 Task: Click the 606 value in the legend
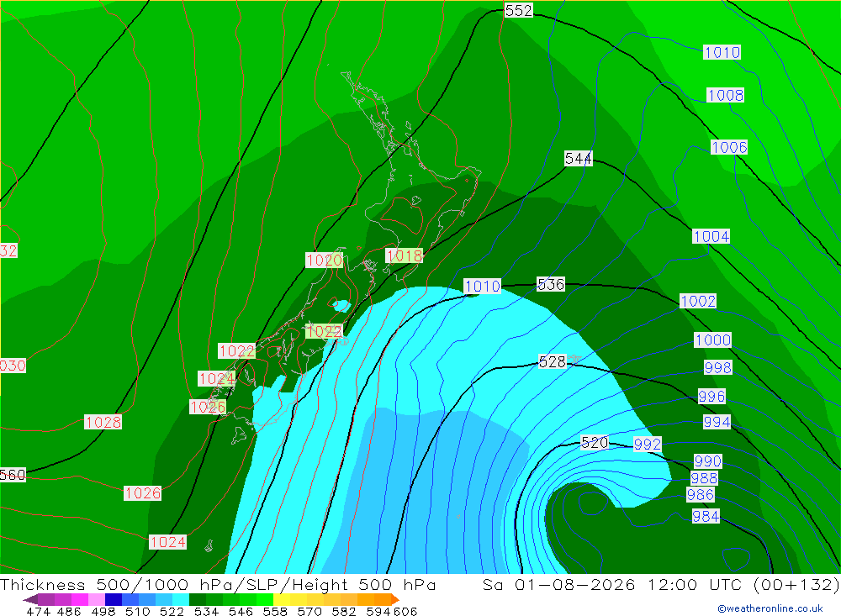tap(405, 611)
